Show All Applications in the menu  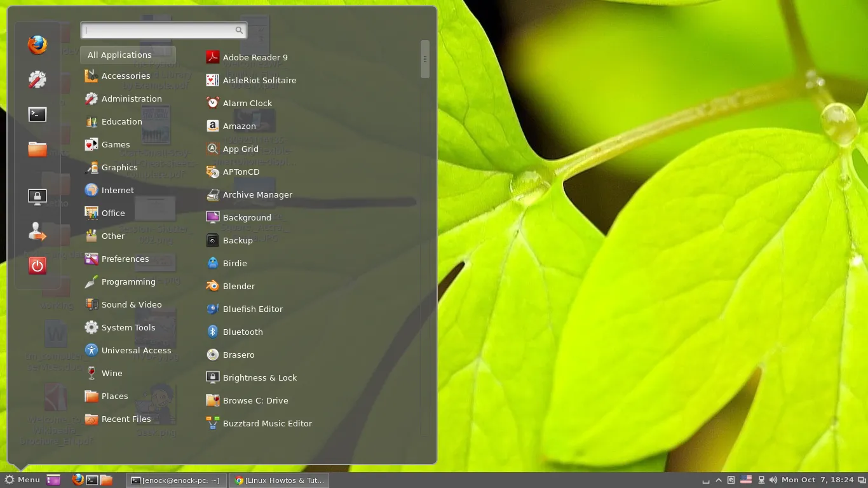[x=119, y=55]
